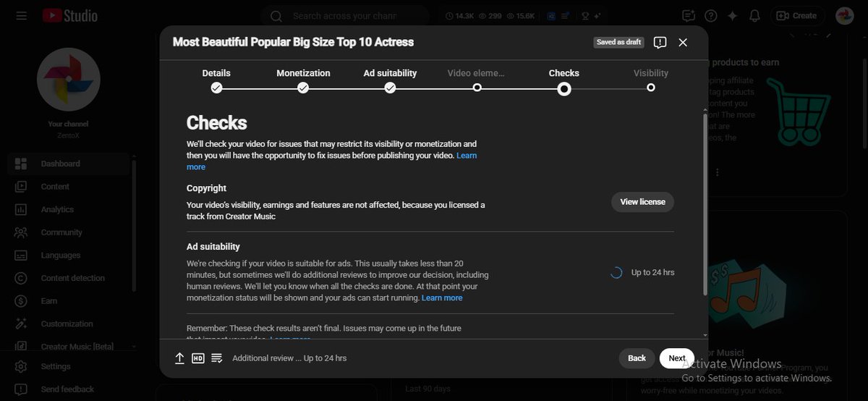Click Learn more link in Ad suitability
Screen dimensions: 868x401
tap(442, 298)
